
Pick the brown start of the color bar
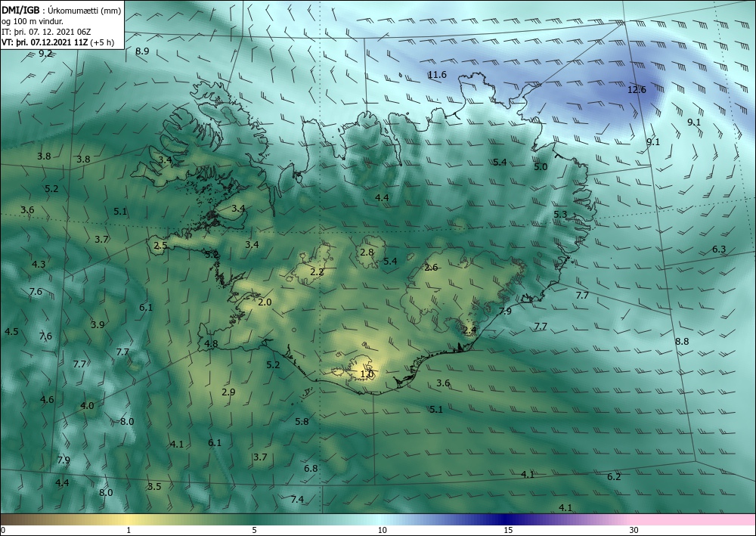pyautogui.click(x=14, y=519)
